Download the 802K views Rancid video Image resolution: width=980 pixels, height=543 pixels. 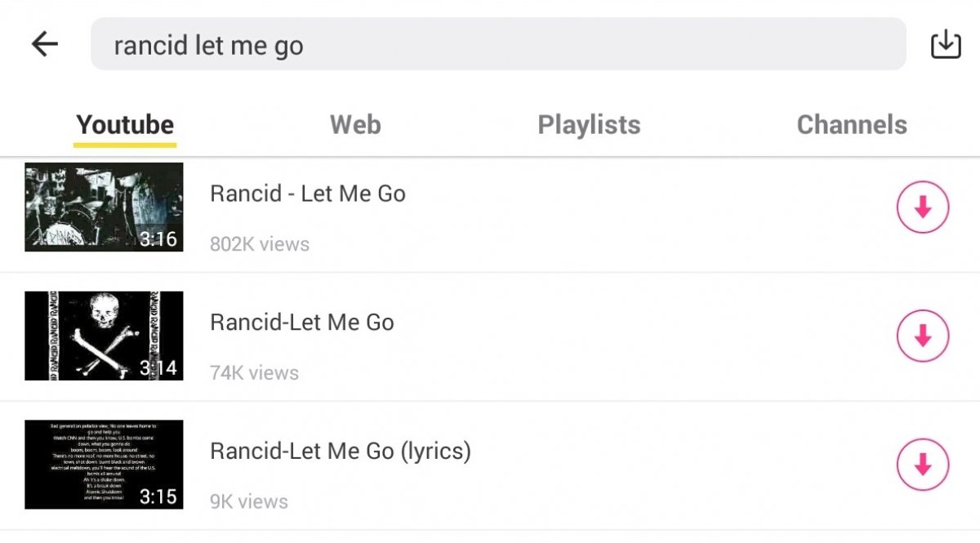pos(923,208)
